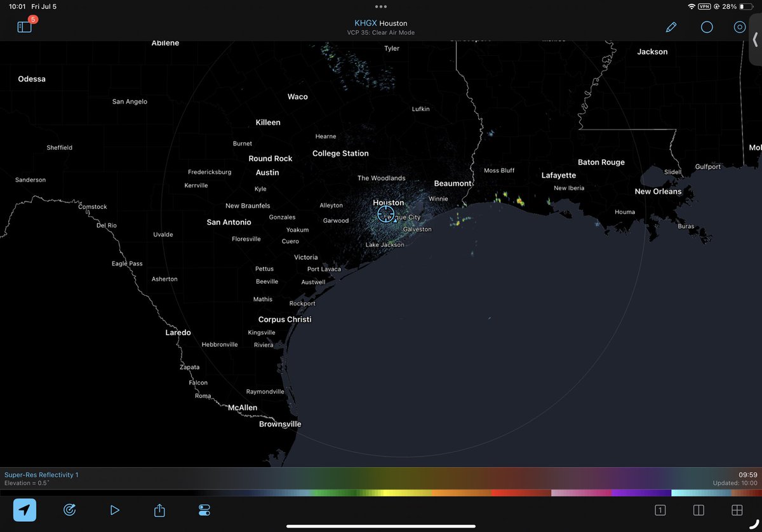Select the pencil annotation tool

[671, 27]
